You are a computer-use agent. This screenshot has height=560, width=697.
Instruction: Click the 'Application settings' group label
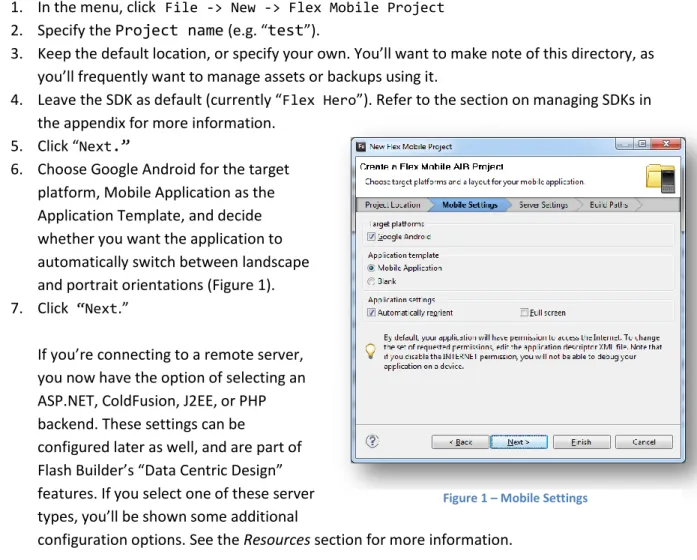click(x=401, y=300)
